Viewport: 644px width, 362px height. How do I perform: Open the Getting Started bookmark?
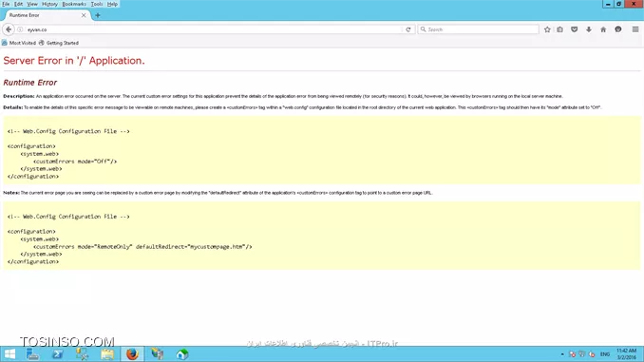(x=59, y=43)
